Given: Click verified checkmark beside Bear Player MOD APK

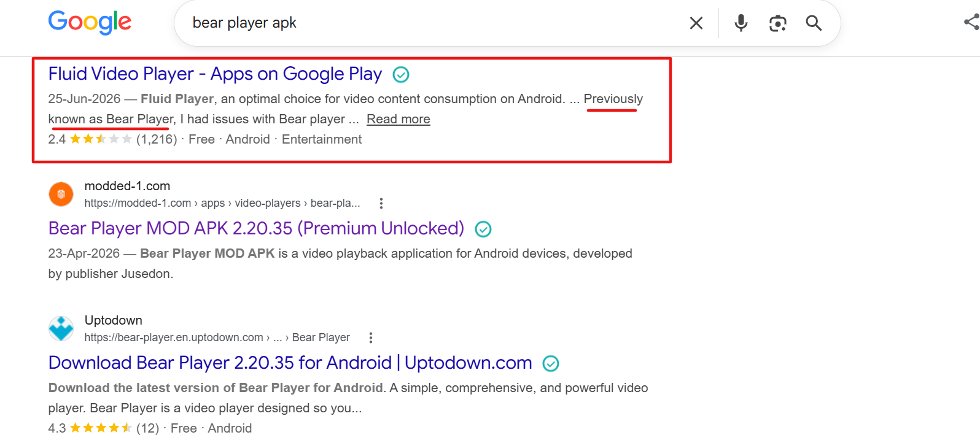Looking at the screenshot, I should coord(483,229).
